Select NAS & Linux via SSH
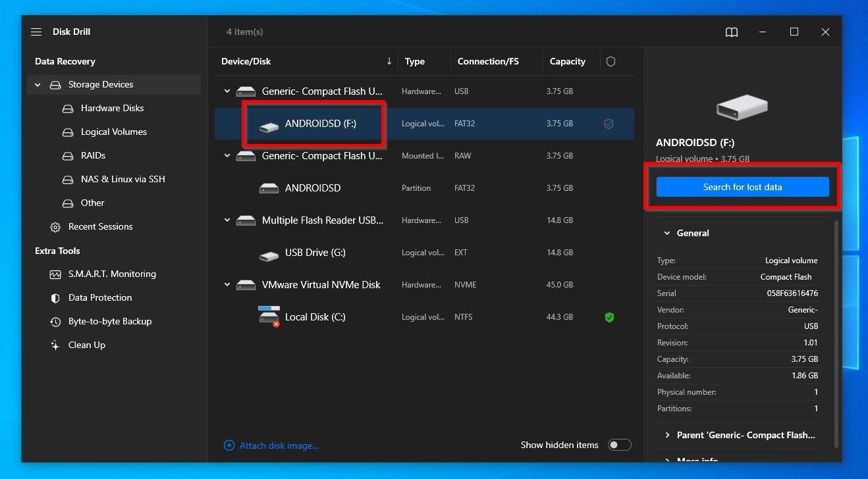 click(x=123, y=180)
